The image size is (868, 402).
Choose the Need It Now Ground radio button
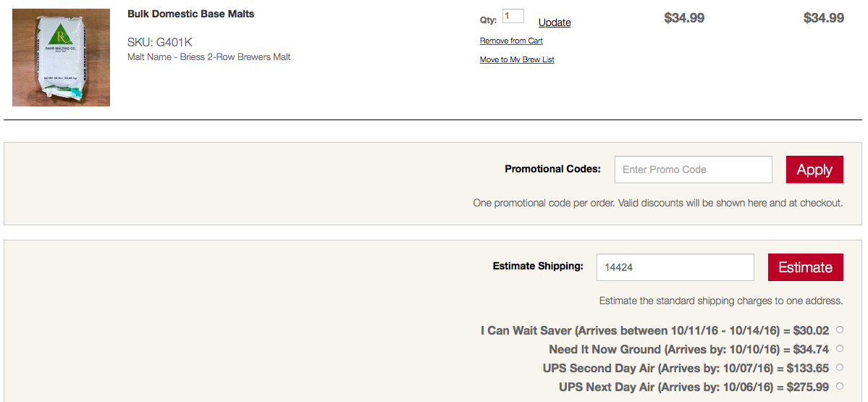pos(840,349)
